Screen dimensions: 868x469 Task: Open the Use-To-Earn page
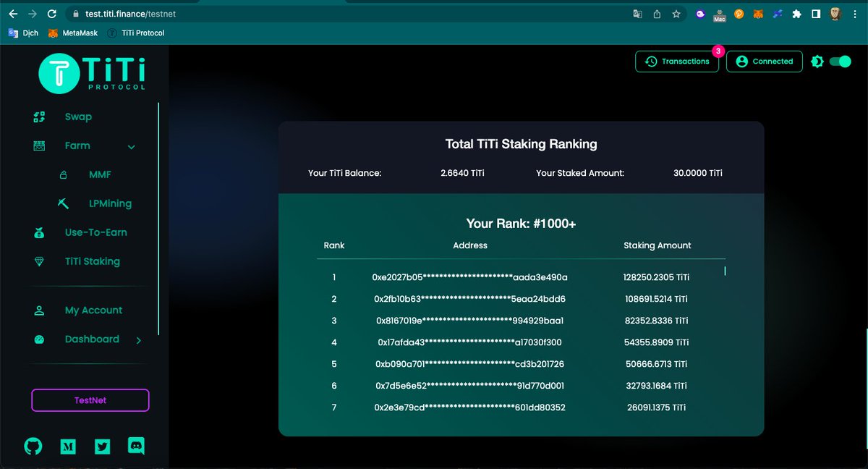point(95,232)
